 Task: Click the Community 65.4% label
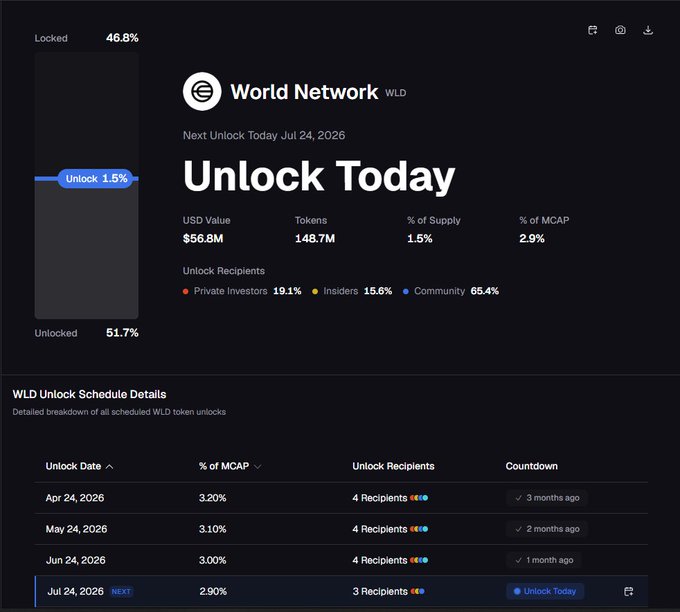coord(456,291)
